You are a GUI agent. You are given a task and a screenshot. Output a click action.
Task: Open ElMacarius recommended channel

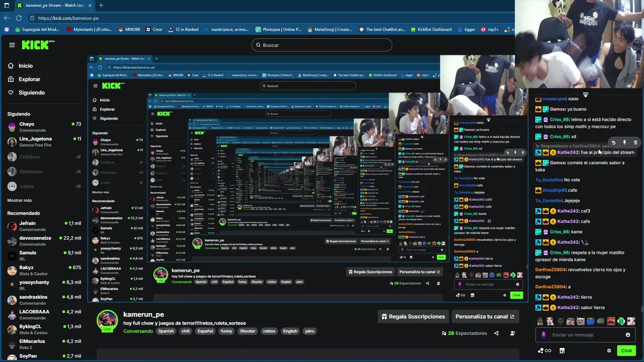pos(44,344)
